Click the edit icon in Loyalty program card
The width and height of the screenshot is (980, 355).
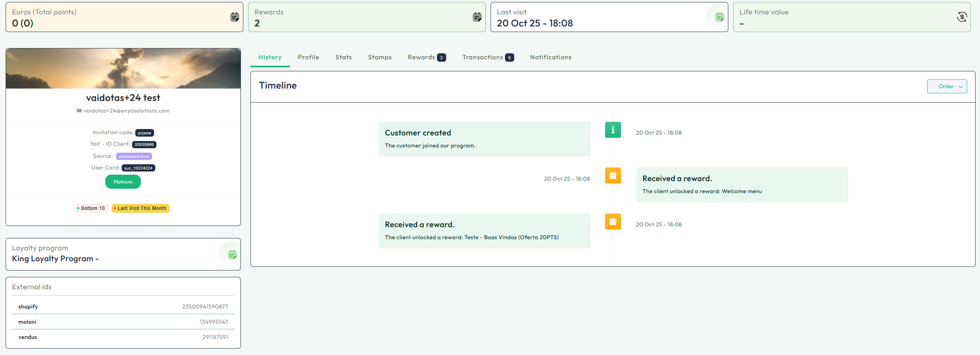[232, 254]
